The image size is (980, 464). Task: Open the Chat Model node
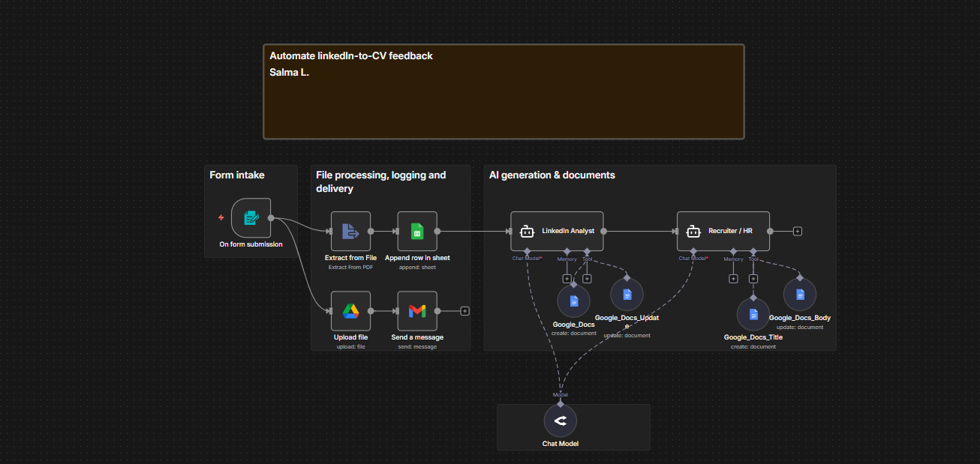pyautogui.click(x=560, y=421)
